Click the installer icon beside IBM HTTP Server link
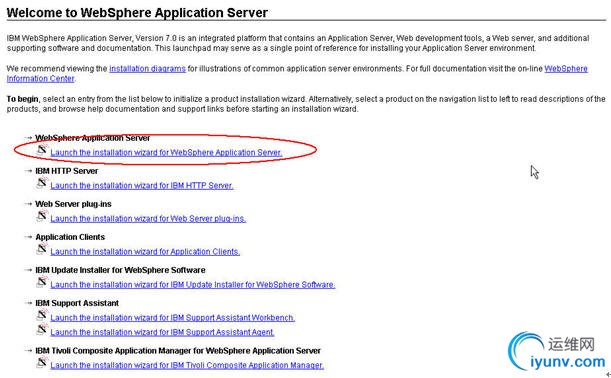The width and height of the screenshot is (611, 378). [42, 183]
